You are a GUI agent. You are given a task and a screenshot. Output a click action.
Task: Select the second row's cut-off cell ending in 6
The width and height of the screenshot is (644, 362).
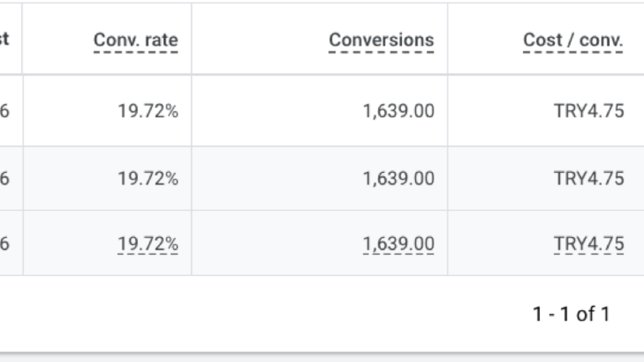pos(5,179)
